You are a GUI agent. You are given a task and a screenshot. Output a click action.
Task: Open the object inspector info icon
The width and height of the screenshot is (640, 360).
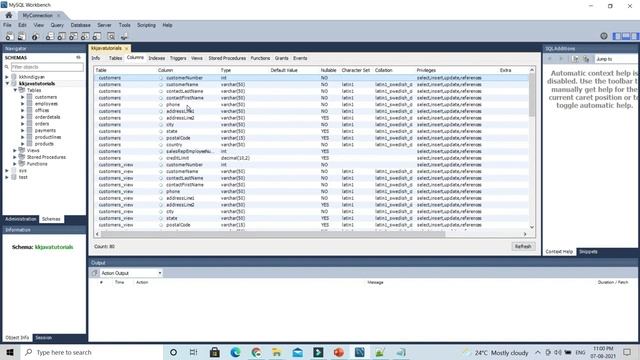(x=35, y=36)
